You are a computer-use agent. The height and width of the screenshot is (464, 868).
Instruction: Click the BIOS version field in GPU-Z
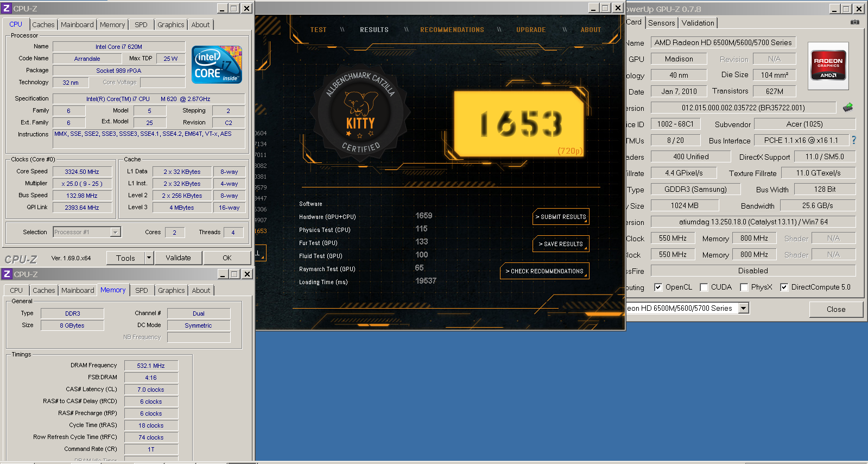[x=743, y=108]
